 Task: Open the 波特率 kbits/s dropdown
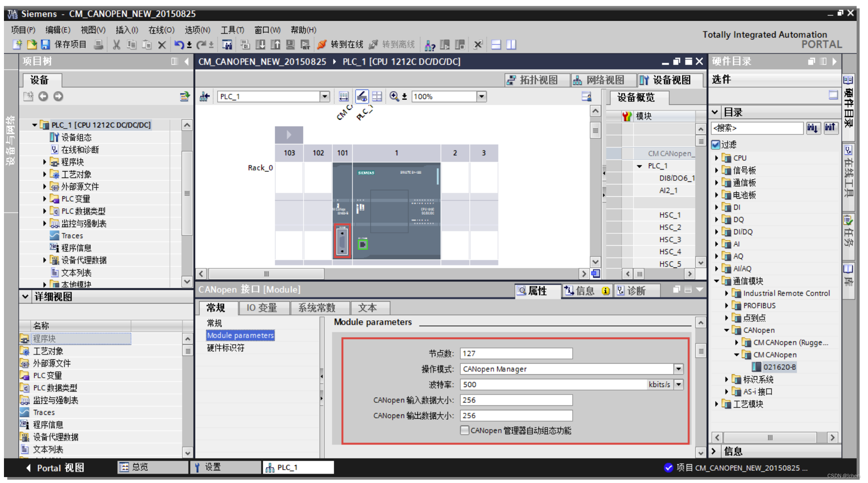coord(679,384)
